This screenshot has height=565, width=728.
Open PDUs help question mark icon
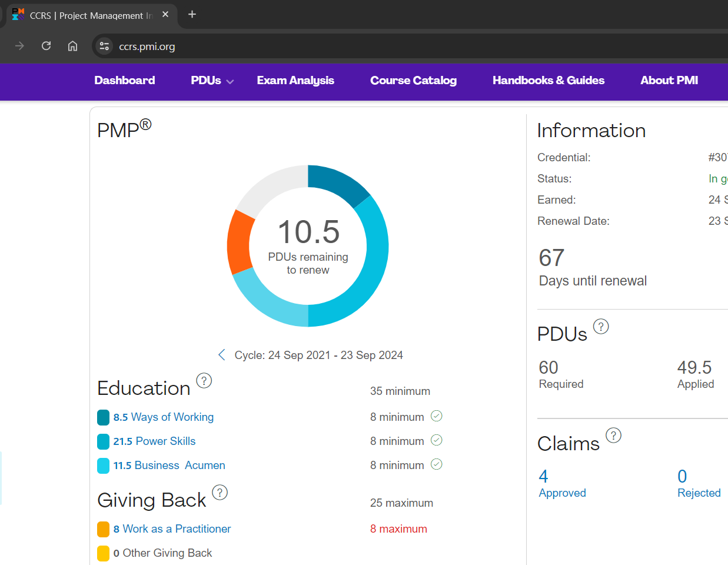601,327
